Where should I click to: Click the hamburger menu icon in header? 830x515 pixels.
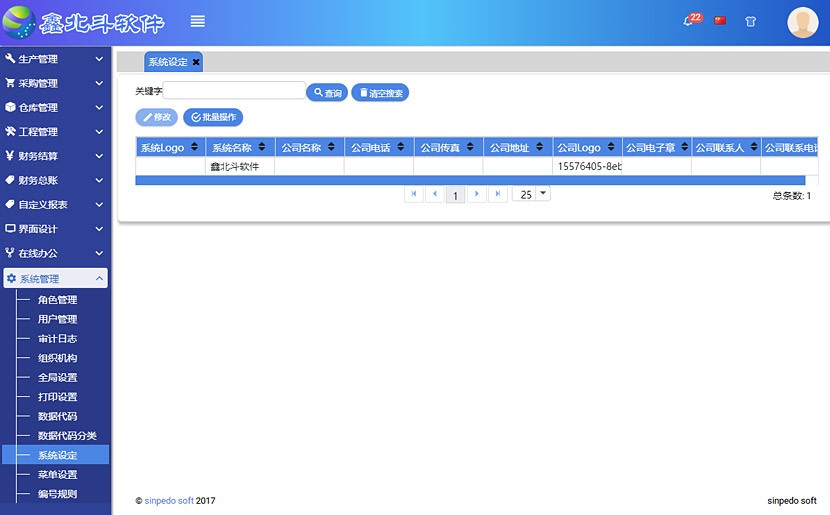pos(198,21)
